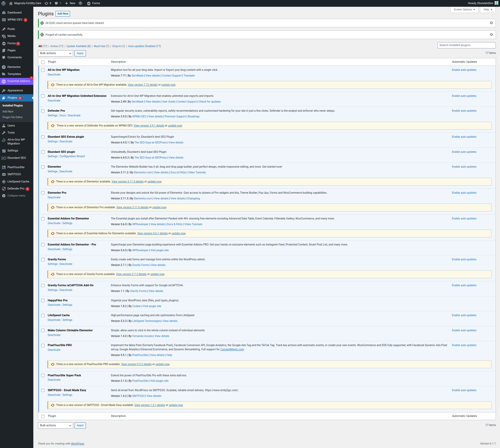The height and width of the screenshot is (448, 500).
Task: Click the Add New plugin button
Action: 63,14
